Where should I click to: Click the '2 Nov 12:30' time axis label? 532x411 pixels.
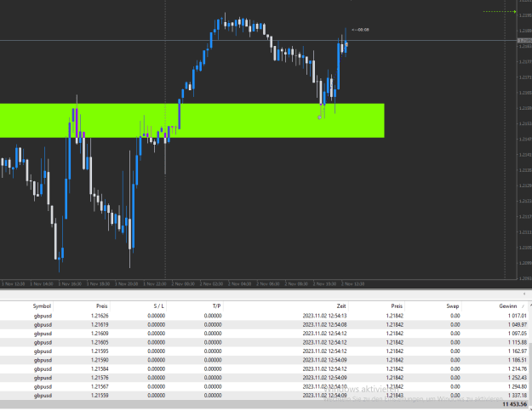coord(353,283)
